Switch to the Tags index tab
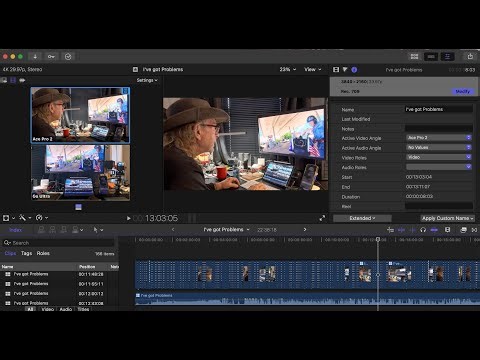Viewport: 480px width, 360px height. tap(26, 253)
